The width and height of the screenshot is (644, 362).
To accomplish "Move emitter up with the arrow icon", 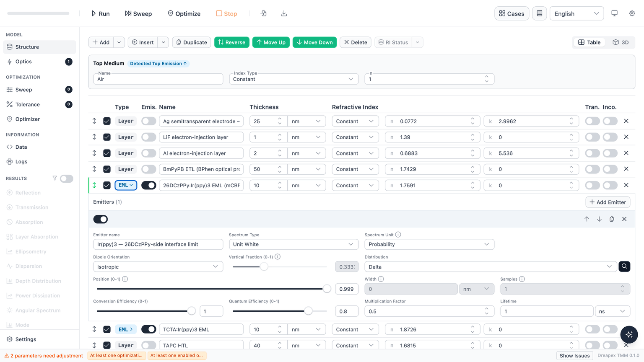I will coord(587,219).
